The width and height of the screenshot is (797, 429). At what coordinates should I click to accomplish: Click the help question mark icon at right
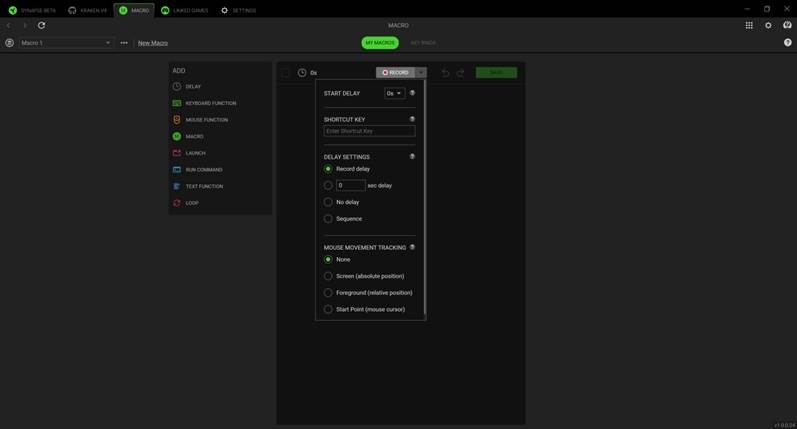point(787,43)
